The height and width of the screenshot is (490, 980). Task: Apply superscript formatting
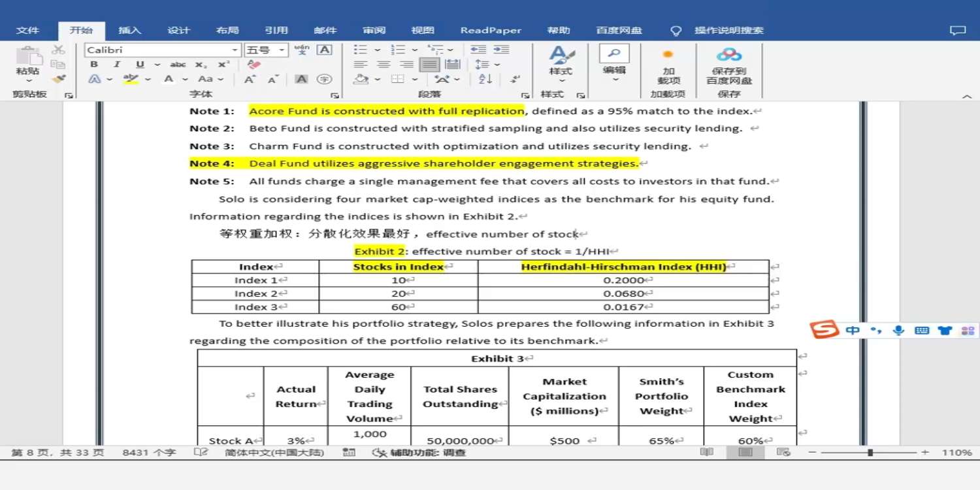tap(224, 65)
